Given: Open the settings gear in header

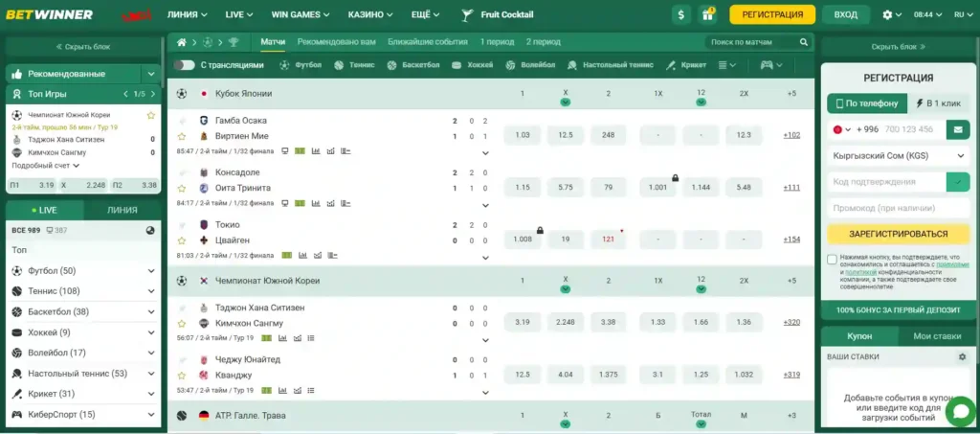Looking at the screenshot, I should (x=887, y=15).
